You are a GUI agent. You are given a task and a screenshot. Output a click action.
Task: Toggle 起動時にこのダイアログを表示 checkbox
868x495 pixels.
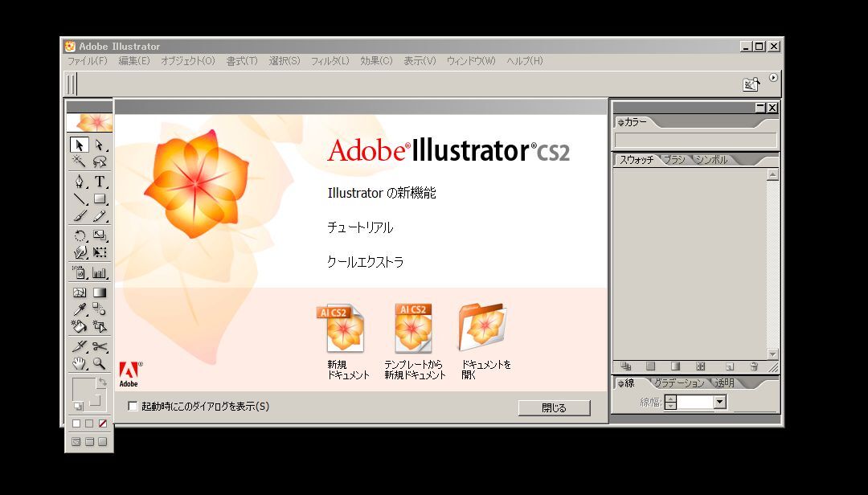click(x=133, y=407)
